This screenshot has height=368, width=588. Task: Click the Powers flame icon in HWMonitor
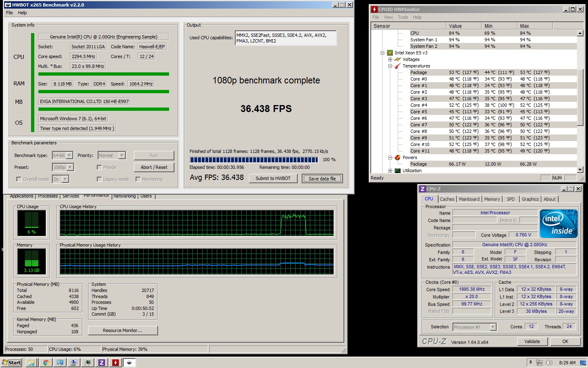(397, 157)
